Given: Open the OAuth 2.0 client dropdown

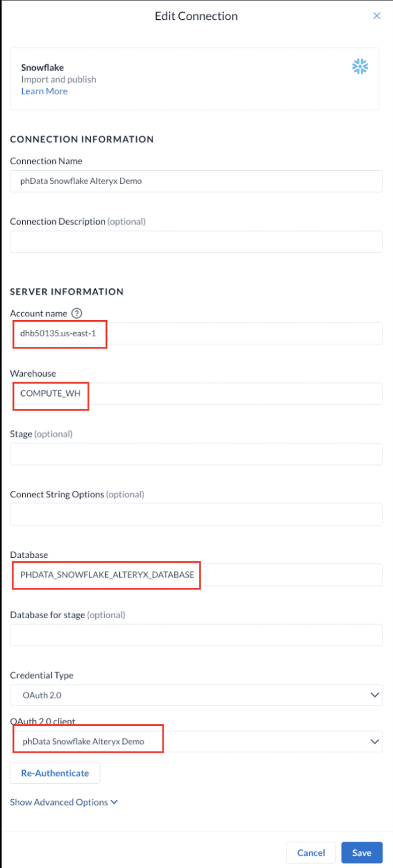Looking at the screenshot, I should pyautogui.click(x=196, y=742).
